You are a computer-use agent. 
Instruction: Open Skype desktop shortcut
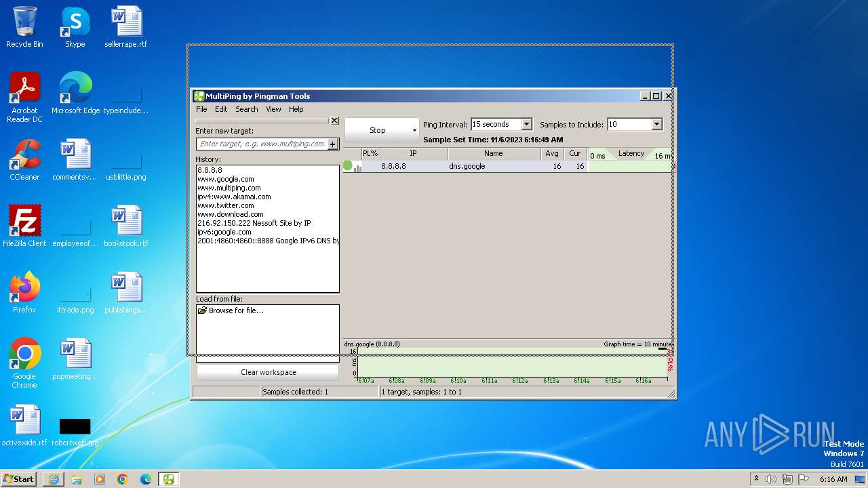pyautogui.click(x=75, y=27)
